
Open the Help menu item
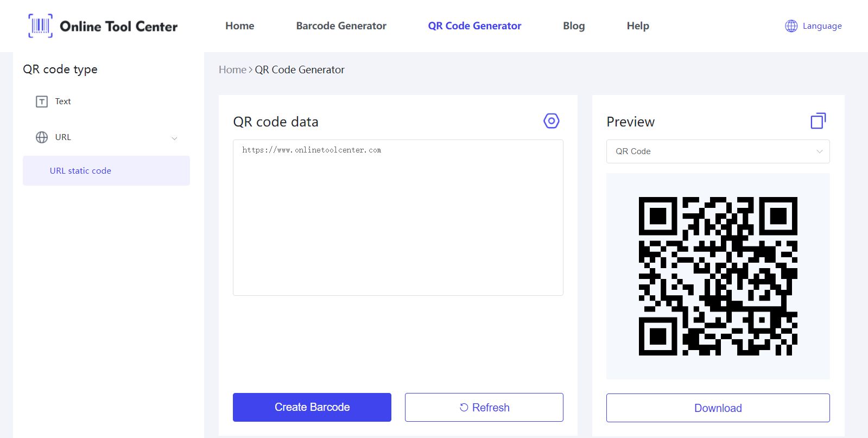click(637, 26)
